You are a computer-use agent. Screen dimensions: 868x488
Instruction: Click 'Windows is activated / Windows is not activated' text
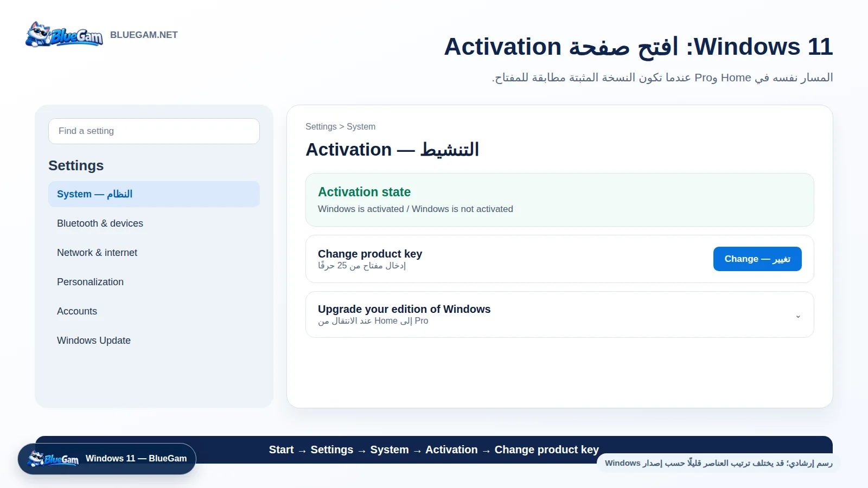pyautogui.click(x=416, y=209)
